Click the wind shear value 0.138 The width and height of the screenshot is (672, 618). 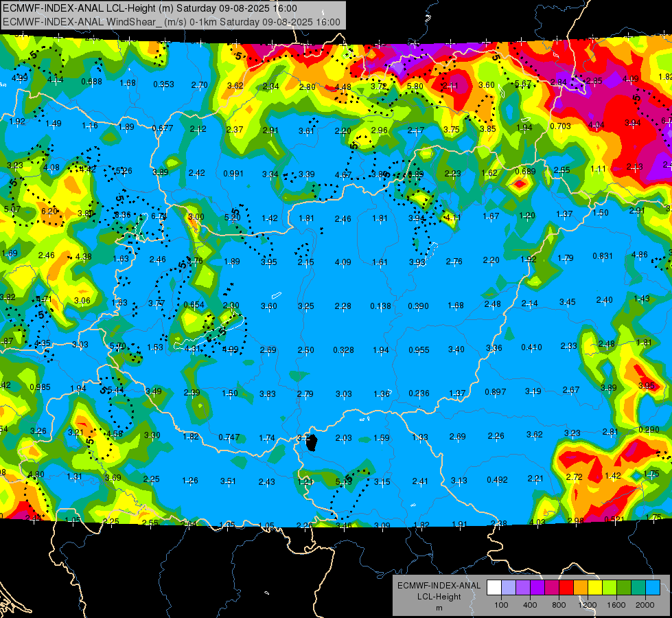tap(380, 306)
